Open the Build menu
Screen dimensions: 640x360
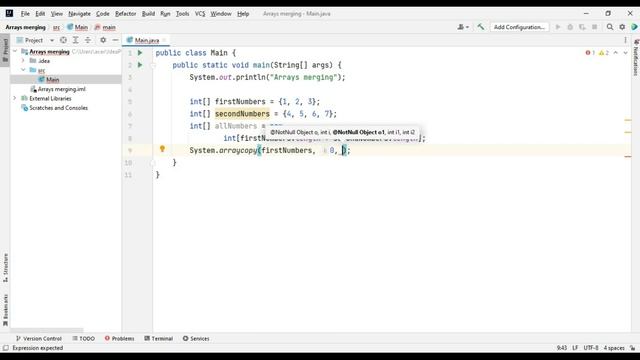point(148,13)
